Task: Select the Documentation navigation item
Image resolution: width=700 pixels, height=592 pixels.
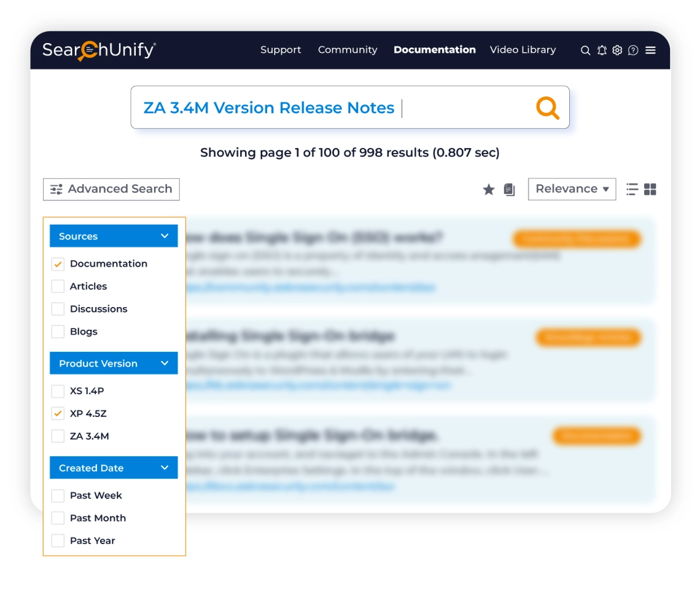Action: 434,50
